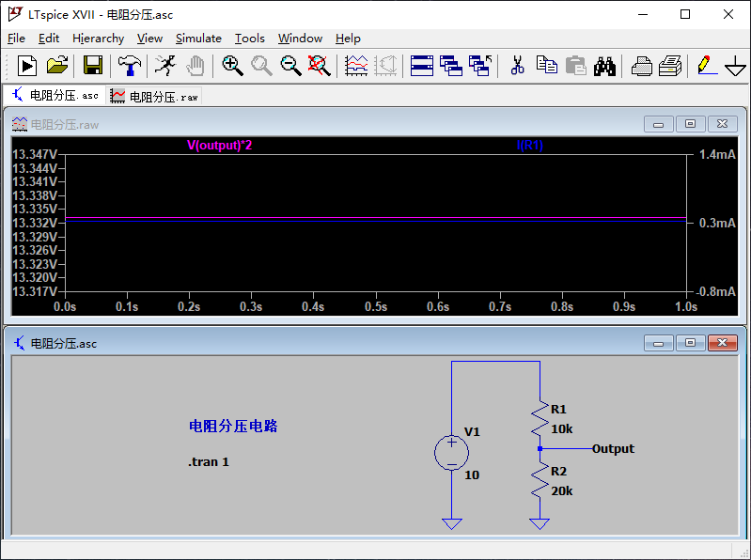Switch to the 电阻分压.raw tab
This screenshot has height=560, width=751.
click(154, 97)
